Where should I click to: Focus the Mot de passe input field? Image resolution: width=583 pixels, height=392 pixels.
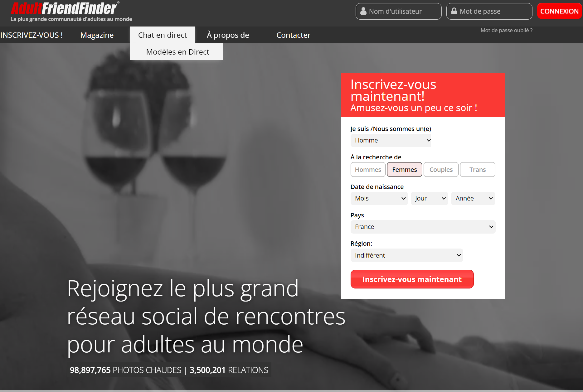coord(489,11)
